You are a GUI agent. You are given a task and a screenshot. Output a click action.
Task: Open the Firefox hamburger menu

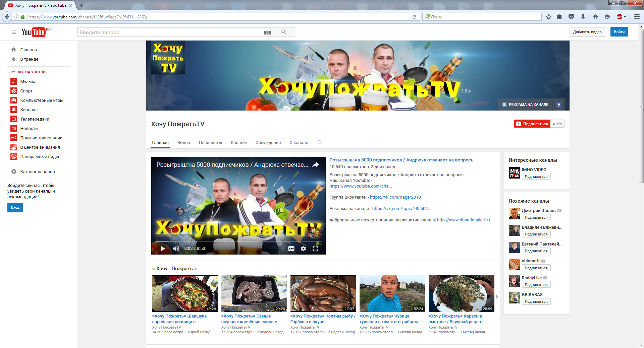(637, 17)
